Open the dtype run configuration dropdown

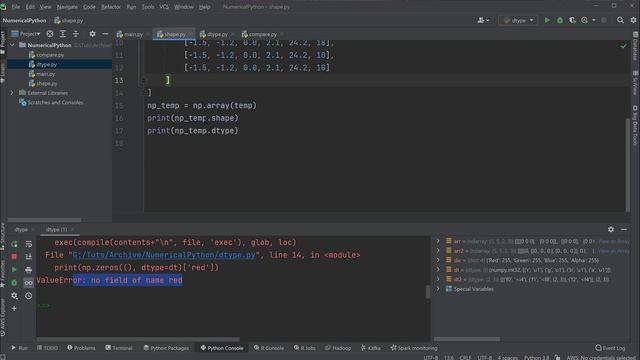[518, 20]
